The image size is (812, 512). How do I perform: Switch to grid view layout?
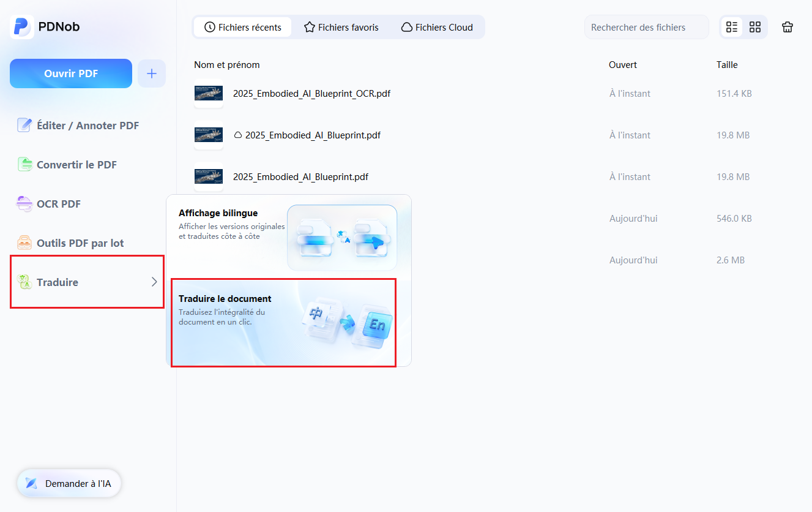755,27
